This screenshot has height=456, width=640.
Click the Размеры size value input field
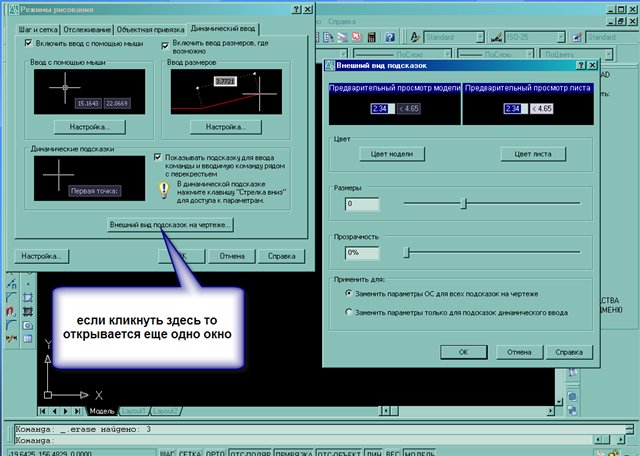pos(361,204)
